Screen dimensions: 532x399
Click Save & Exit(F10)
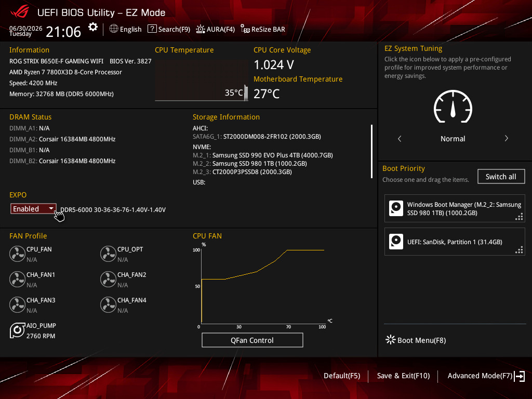[403, 376]
